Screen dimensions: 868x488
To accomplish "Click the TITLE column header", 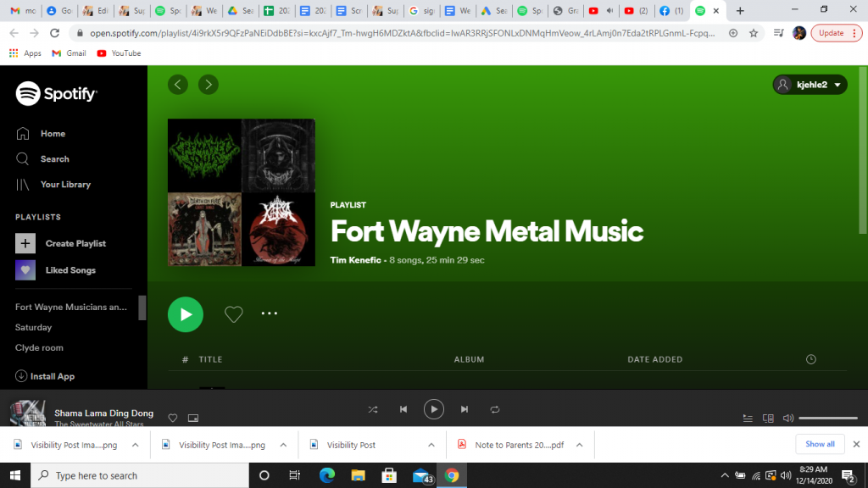I will 210,359.
